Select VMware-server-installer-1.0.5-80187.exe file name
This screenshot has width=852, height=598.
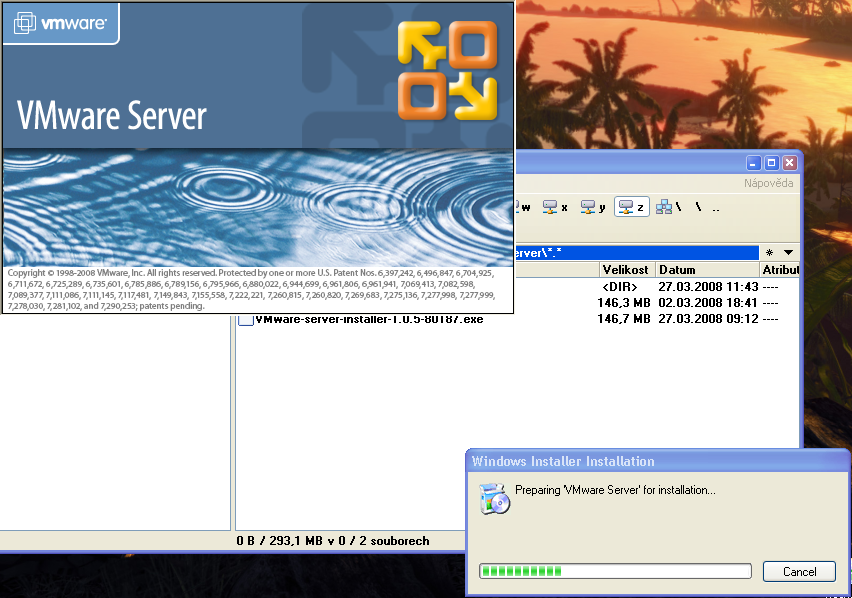click(x=369, y=320)
